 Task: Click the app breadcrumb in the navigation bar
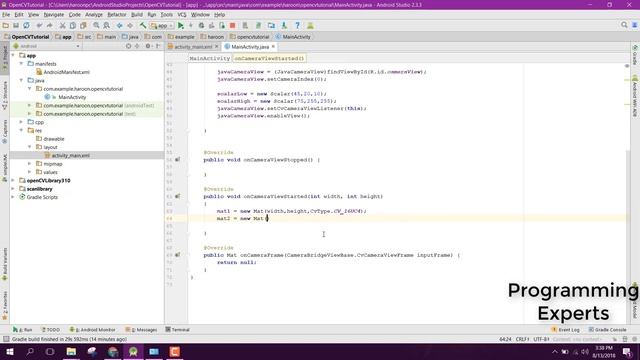(x=63, y=37)
